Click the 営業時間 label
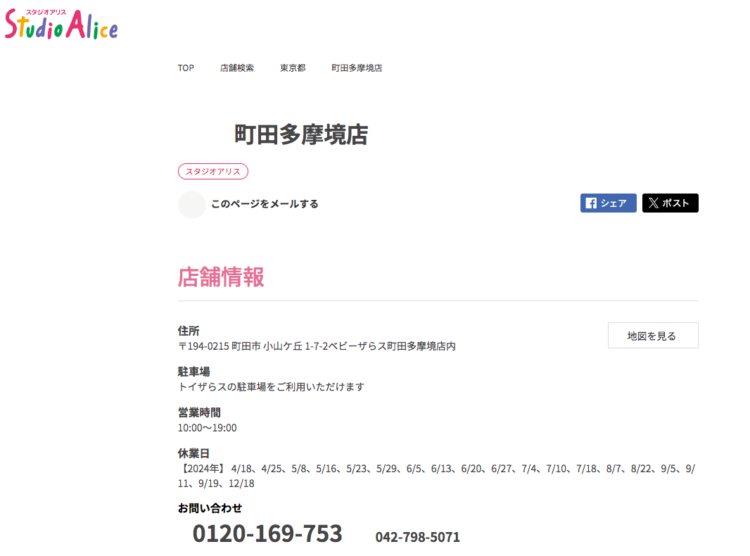 [x=199, y=412]
